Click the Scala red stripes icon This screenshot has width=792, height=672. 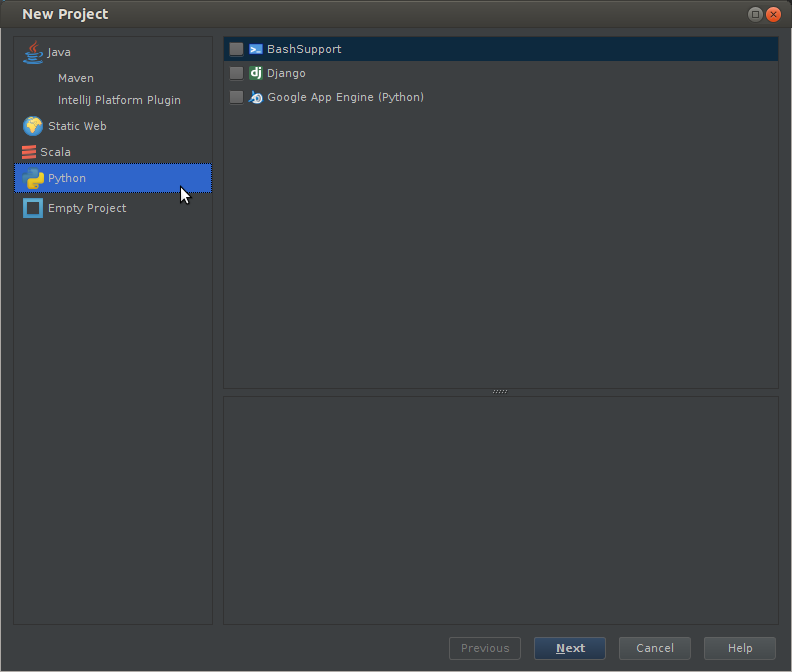[x=29, y=152]
